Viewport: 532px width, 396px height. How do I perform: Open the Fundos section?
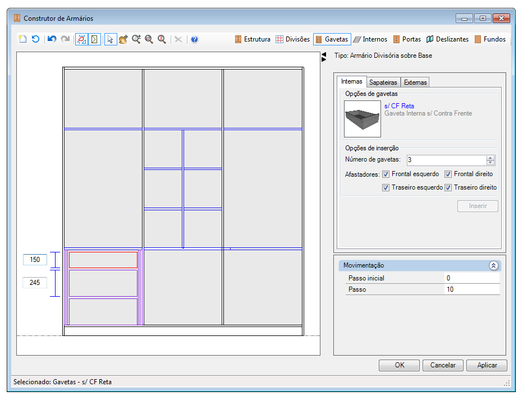490,39
